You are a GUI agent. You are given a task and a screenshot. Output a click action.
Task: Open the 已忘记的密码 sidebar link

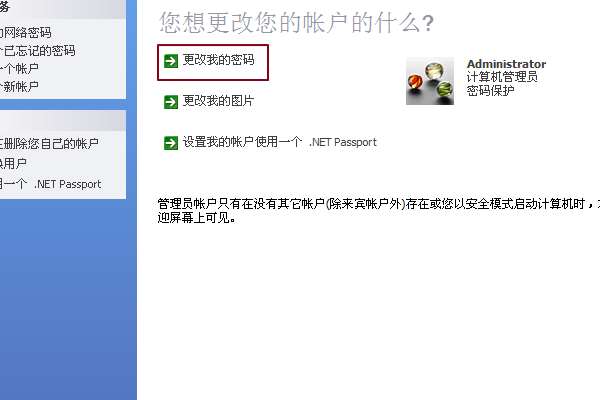pos(38,51)
